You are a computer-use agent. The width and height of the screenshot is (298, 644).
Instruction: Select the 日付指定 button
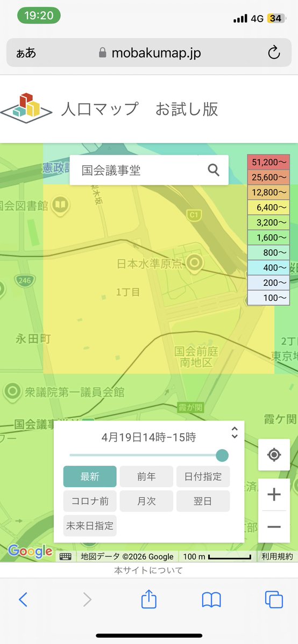tap(203, 476)
